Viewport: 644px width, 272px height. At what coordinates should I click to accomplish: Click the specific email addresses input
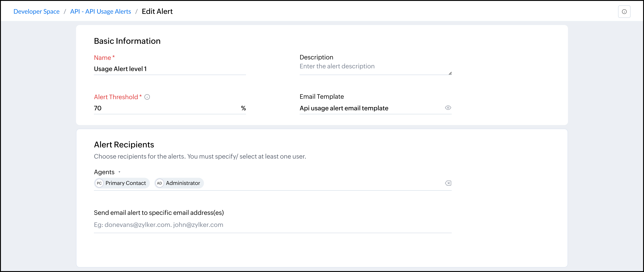coord(272,225)
